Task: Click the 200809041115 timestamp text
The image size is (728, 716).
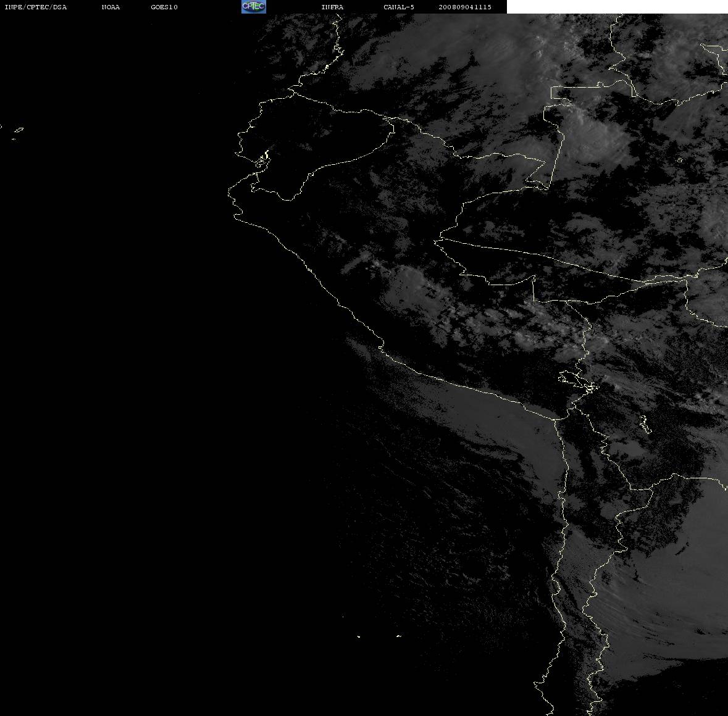Action: pos(465,7)
